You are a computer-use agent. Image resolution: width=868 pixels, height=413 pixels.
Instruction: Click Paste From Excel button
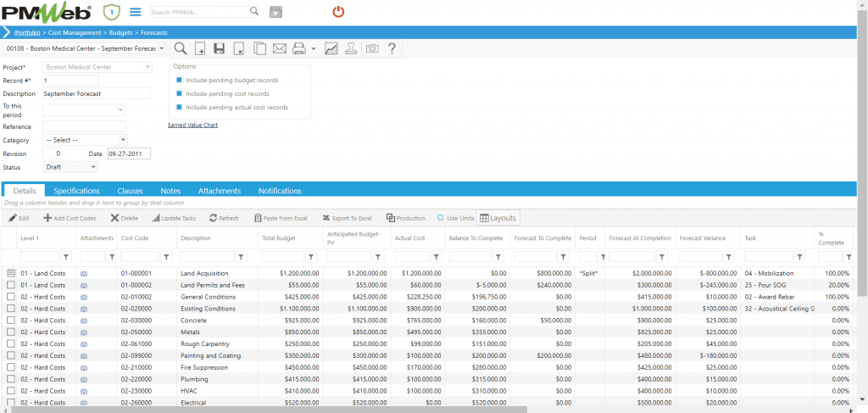coord(281,218)
